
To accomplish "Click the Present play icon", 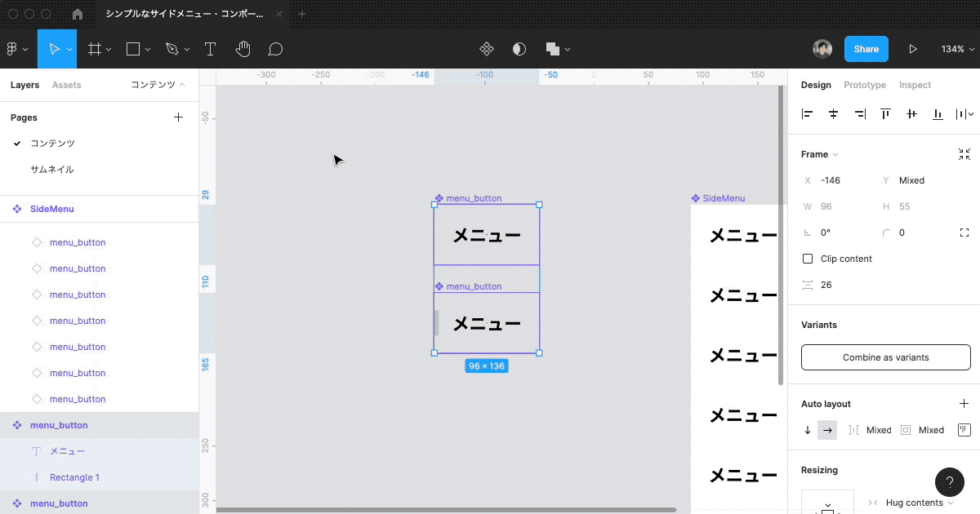I will pyautogui.click(x=913, y=49).
